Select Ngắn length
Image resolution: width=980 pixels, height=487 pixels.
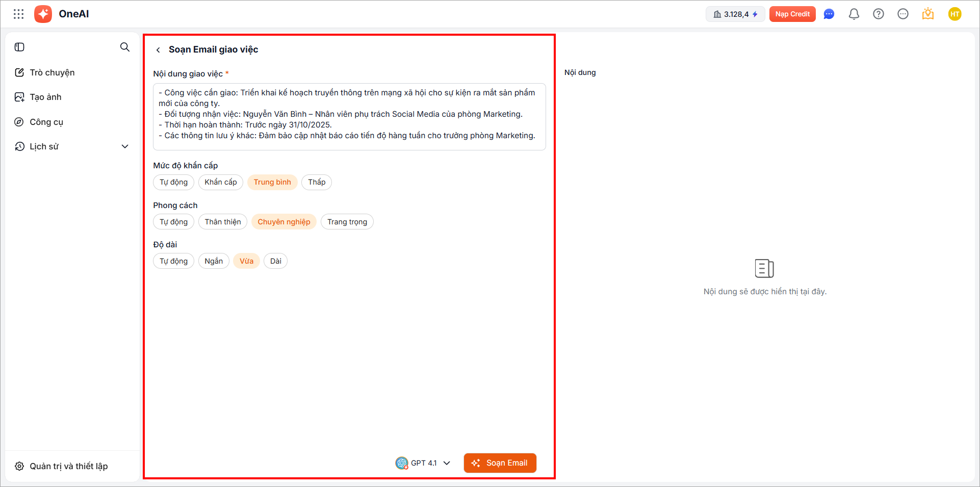click(x=214, y=261)
